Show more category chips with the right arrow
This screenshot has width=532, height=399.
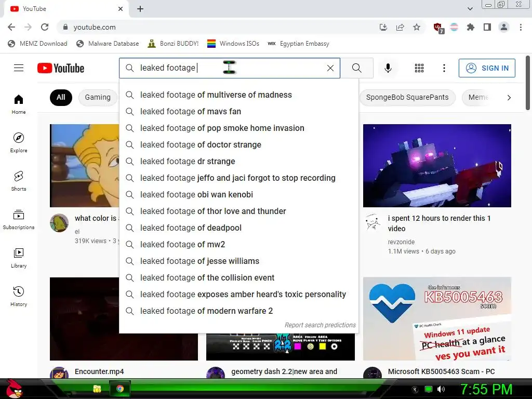[x=509, y=98]
